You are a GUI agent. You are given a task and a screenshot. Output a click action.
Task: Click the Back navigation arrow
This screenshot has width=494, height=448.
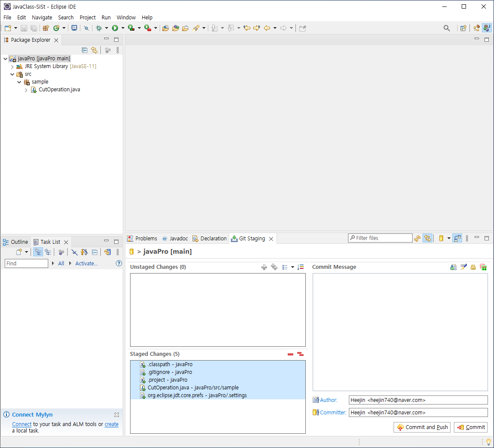click(x=267, y=28)
